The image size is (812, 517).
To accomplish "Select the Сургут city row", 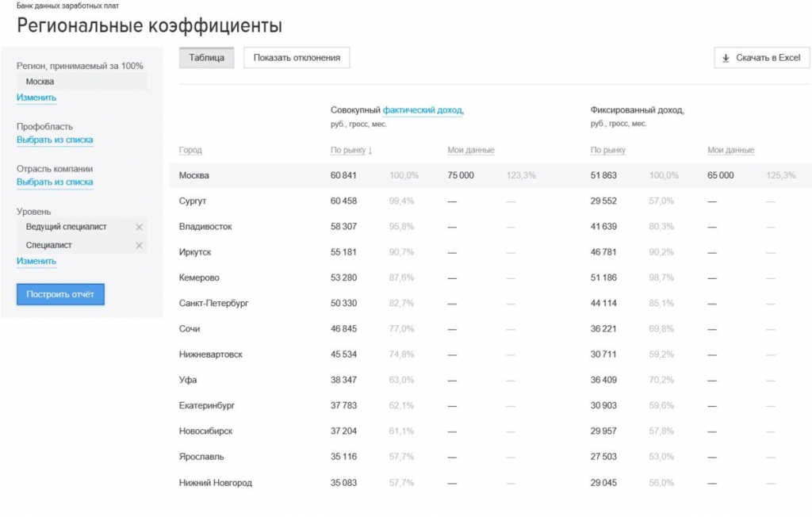I will pyautogui.click(x=193, y=201).
